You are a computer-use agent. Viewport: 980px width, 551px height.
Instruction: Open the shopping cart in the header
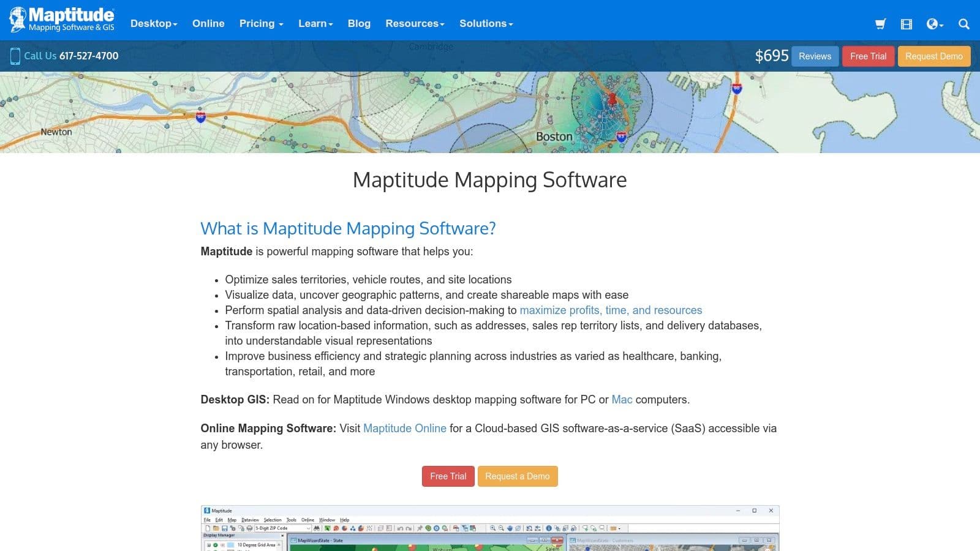click(880, 24)
